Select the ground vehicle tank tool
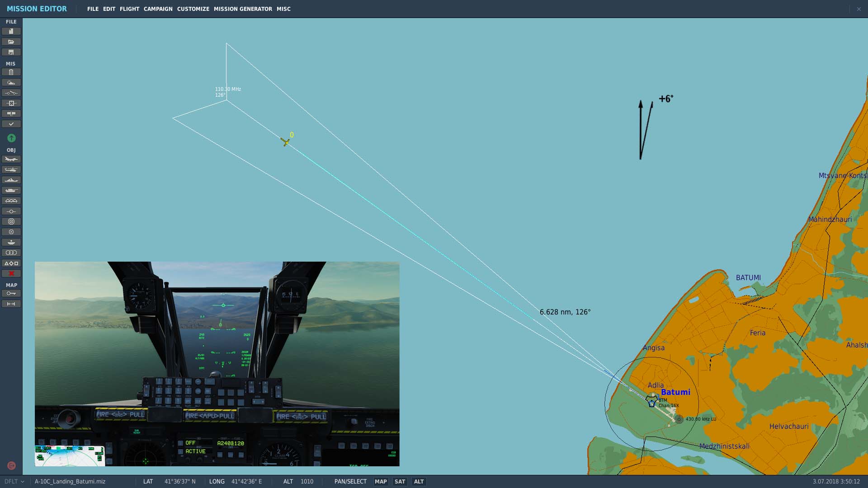868x488 pixels. pos(11,190)
